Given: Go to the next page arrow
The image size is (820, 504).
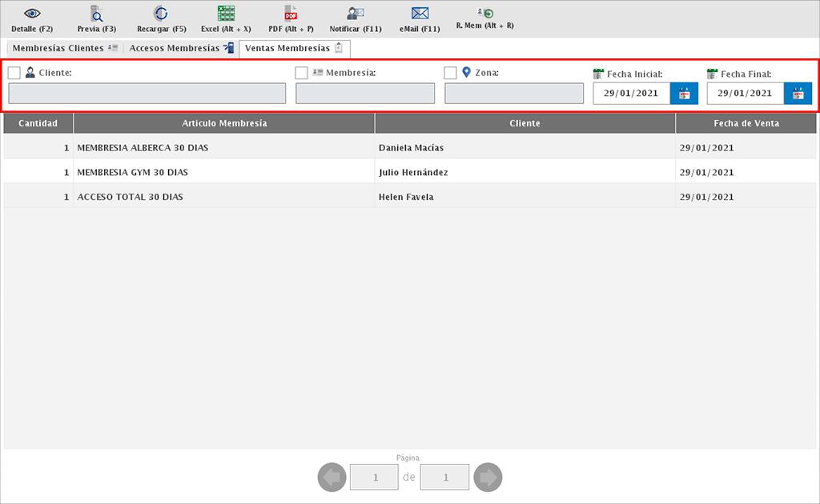Looking at the screenshot, I should pos(488,478).
